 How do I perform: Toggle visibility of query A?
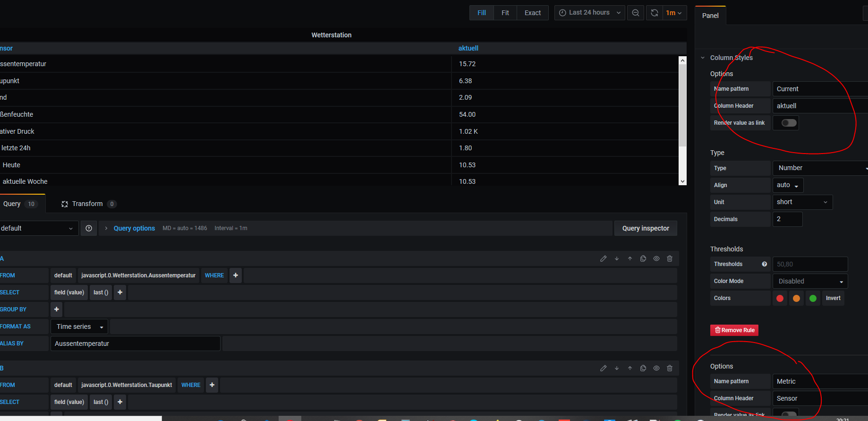point(656,258)
